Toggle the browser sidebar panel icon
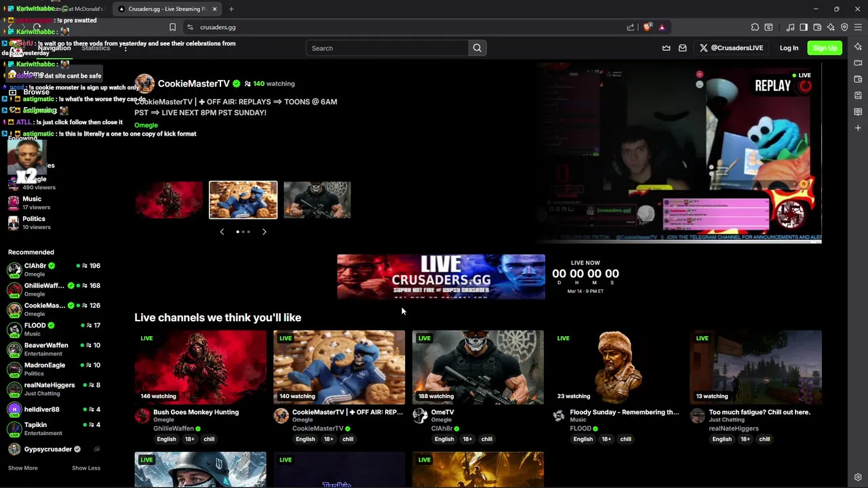 pyautogui.click(x=804, y=27)
